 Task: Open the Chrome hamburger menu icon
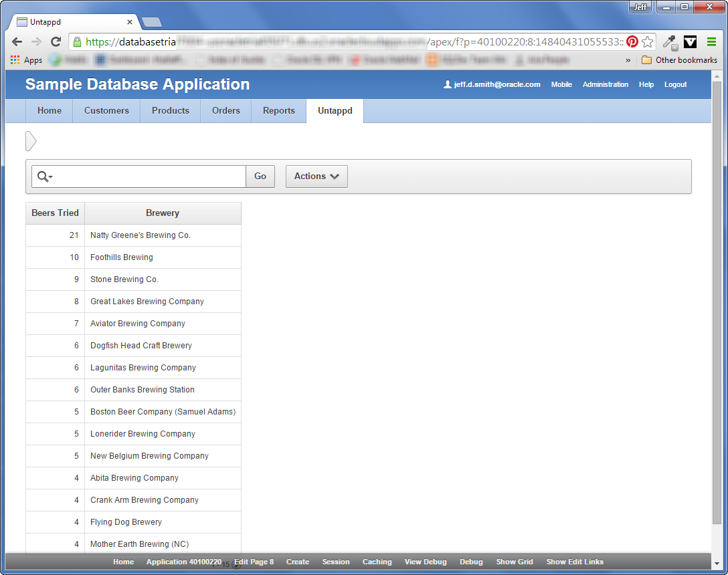[711, 41]
